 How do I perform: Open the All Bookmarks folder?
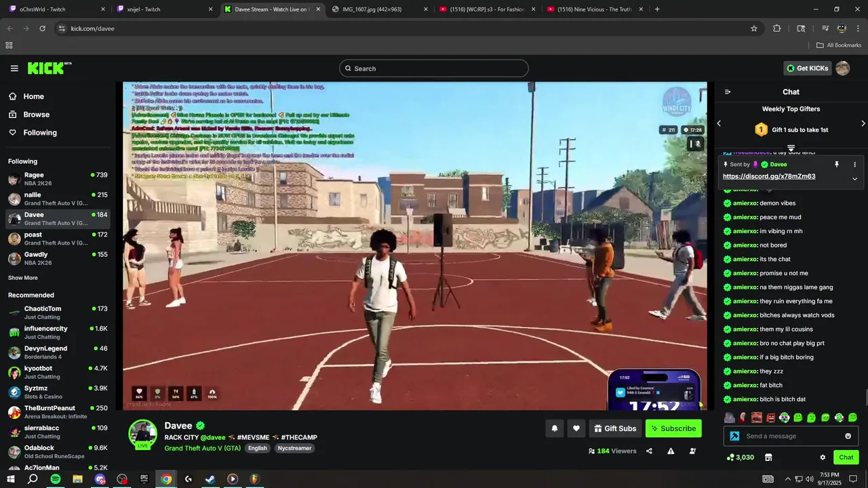pyautogui.click(x=839, y=45)
